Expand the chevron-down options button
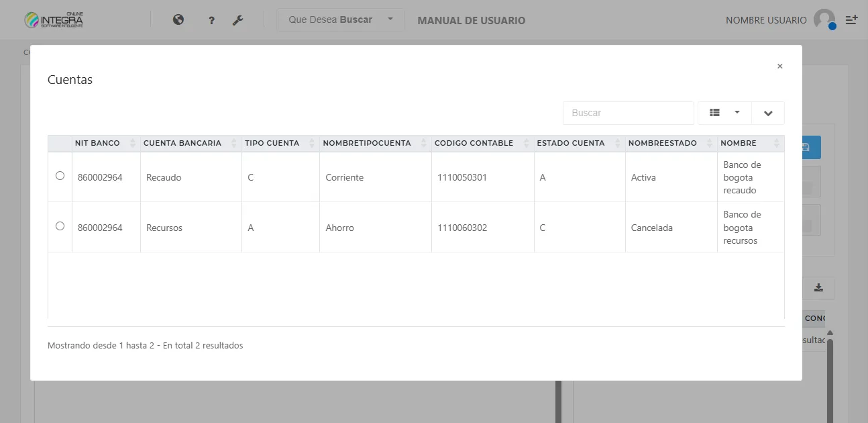Viewport: 868px width, 423px height. click(x=768, y=113)
